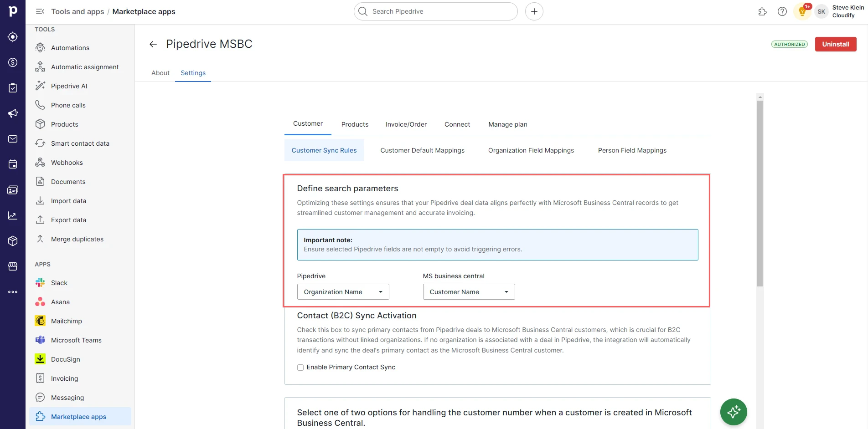Screen dimensions: 868x429
Task: Click the settings panel vertical scrollbar
Action: point(760,193)
